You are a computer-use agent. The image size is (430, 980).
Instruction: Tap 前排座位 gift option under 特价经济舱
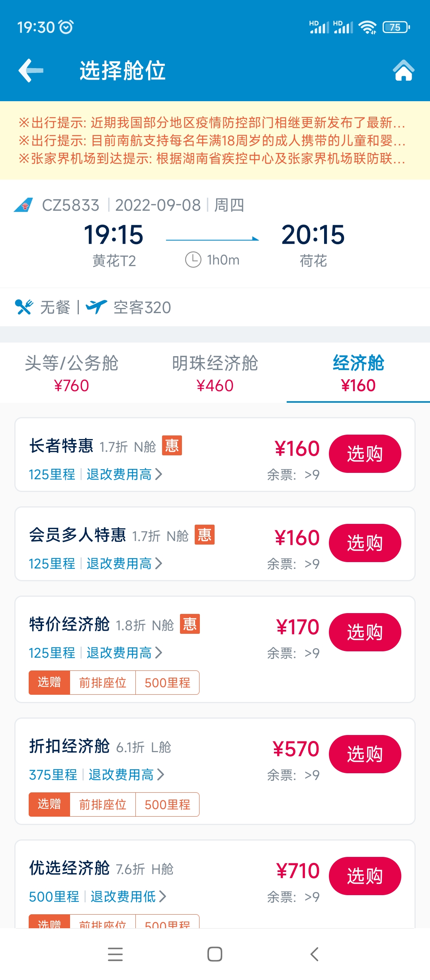pyautogui.click(x=103, y=683)
